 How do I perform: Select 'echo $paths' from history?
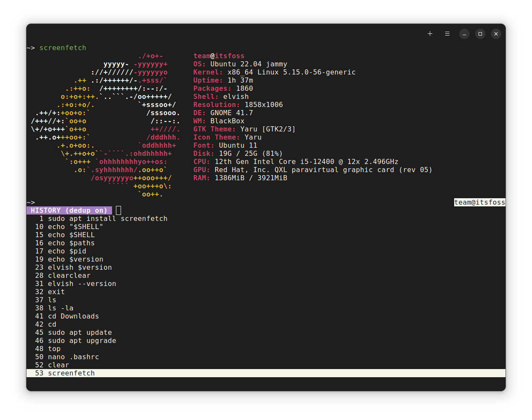tap(71, 243)
